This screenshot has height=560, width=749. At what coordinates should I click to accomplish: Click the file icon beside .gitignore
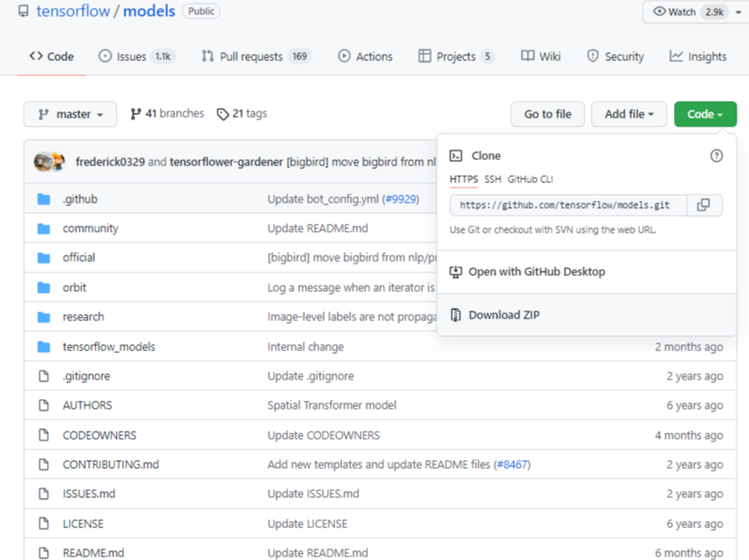(44, 376)
